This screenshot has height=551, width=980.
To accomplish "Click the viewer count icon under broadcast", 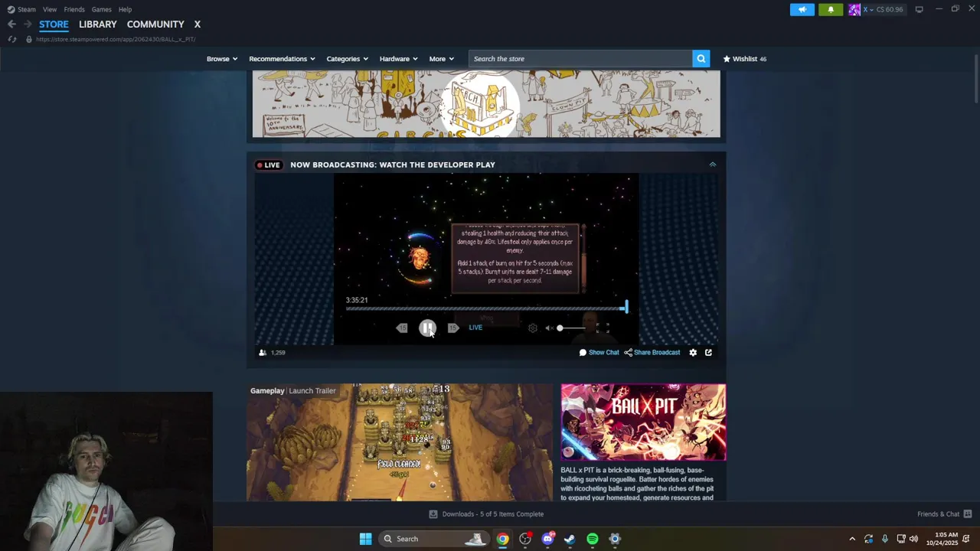I will pyautogui.click(x=263, y=353).
